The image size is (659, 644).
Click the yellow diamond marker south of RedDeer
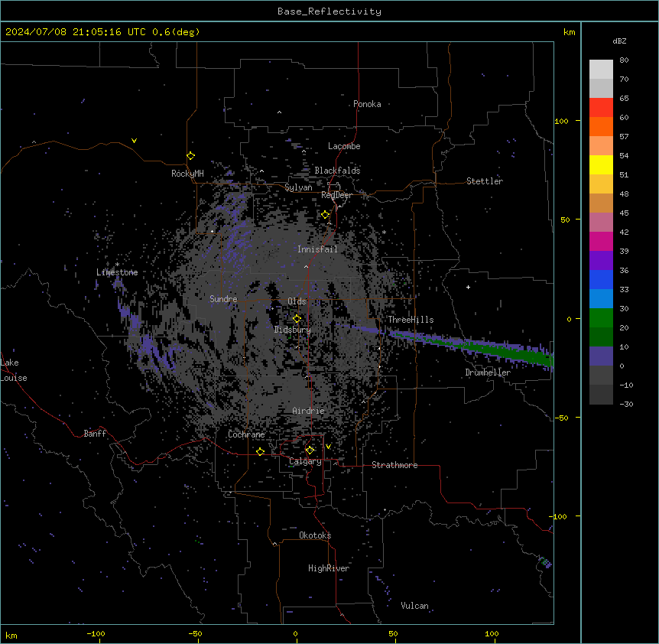(x=326, y=215)
